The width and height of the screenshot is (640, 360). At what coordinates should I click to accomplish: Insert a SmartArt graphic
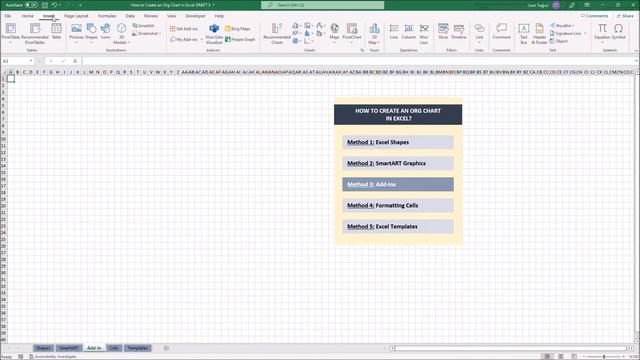coord(143,26)
